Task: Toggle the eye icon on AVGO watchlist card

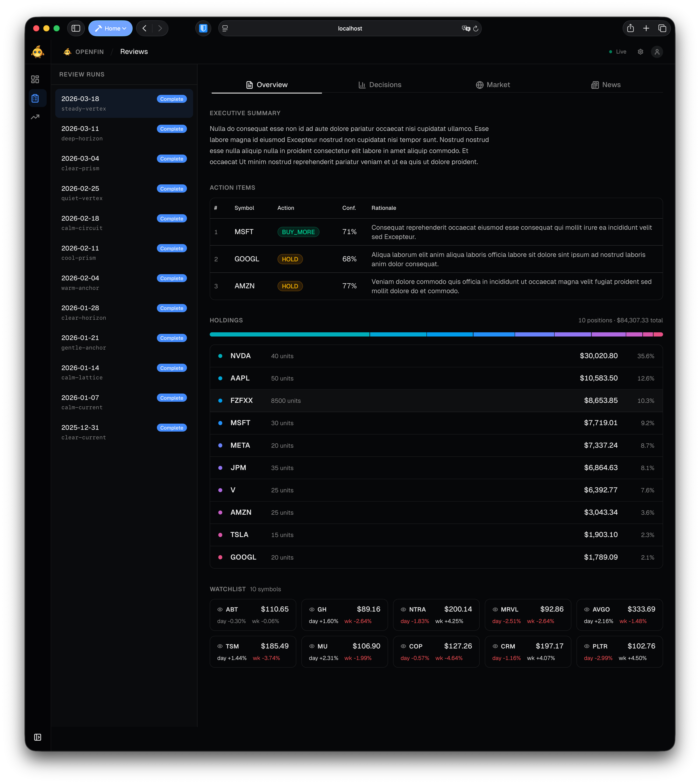Action: (x=587, y=609)
